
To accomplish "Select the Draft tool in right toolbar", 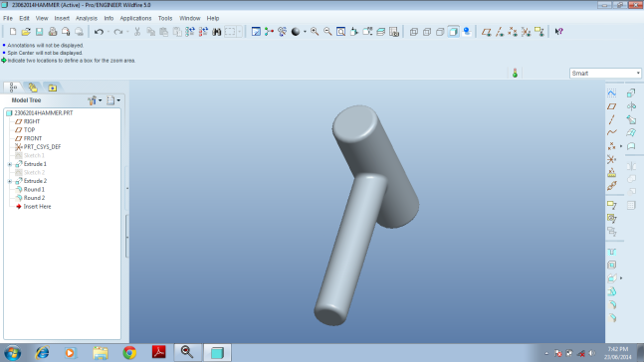I will [612, 291].
